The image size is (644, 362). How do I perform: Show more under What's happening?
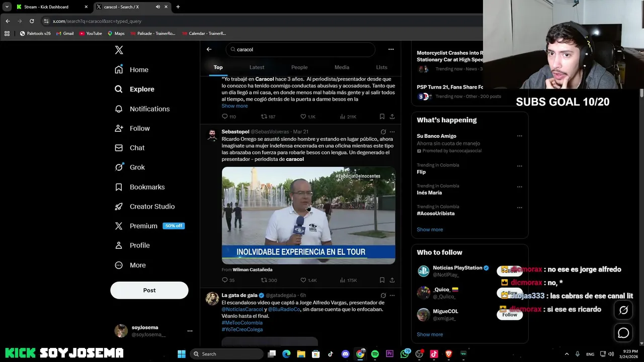pos(430,230)
